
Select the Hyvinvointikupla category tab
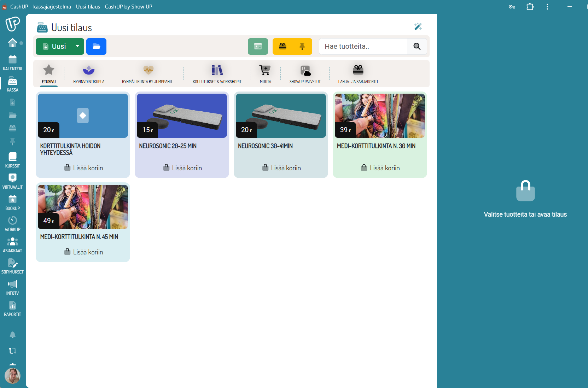89,74
